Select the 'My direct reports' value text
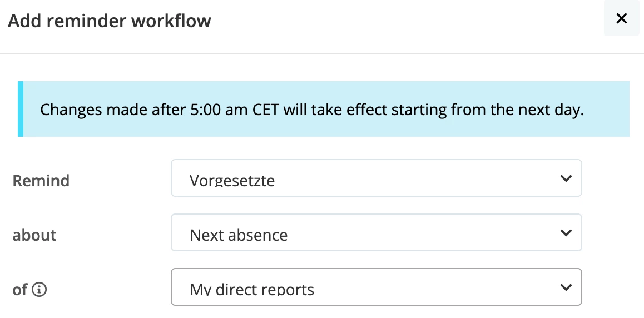The height and width of the screenshot is (318, 644). click(x=252, y=289)
